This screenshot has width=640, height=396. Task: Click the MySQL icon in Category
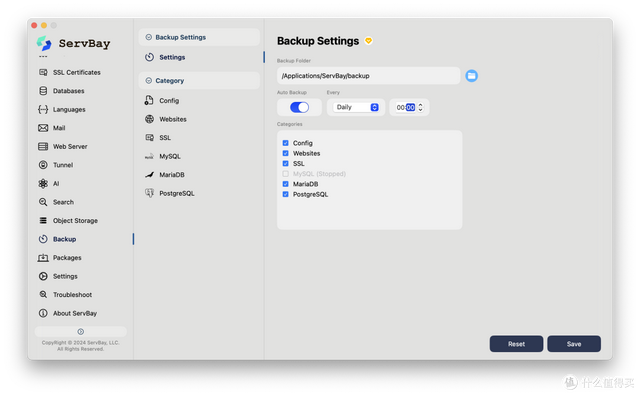tap(149, 156)
